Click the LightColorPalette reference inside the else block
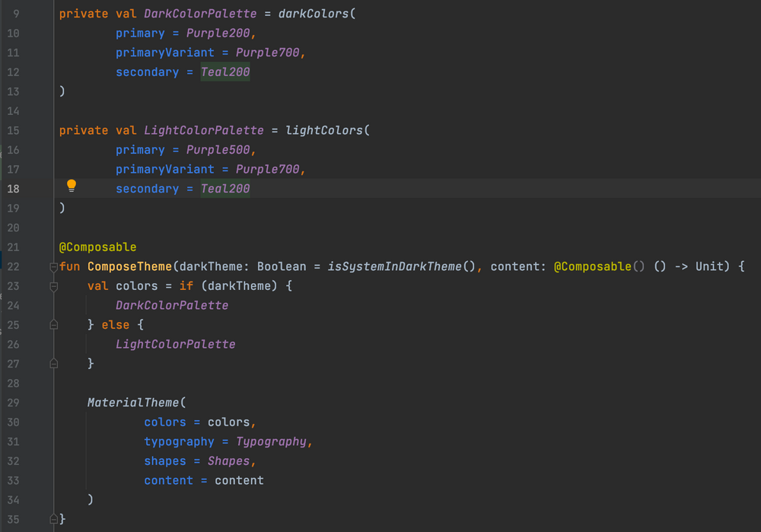The height and width of the screenshot is (532, 761). [175, 344]
